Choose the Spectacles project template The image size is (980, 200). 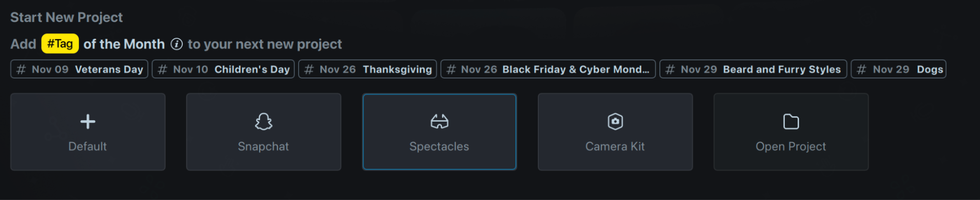pyautogui.click(x=439, y=132)
